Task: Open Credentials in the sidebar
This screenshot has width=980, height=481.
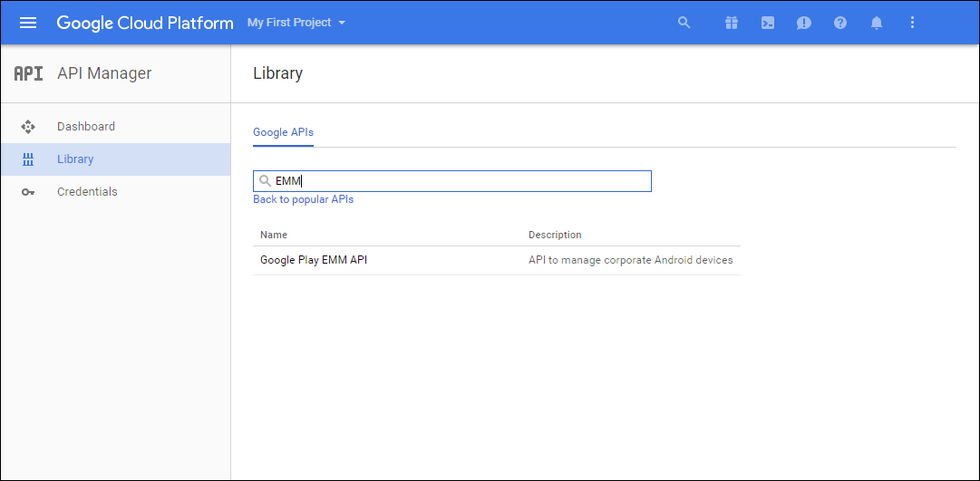Action: tap(87, 192)
